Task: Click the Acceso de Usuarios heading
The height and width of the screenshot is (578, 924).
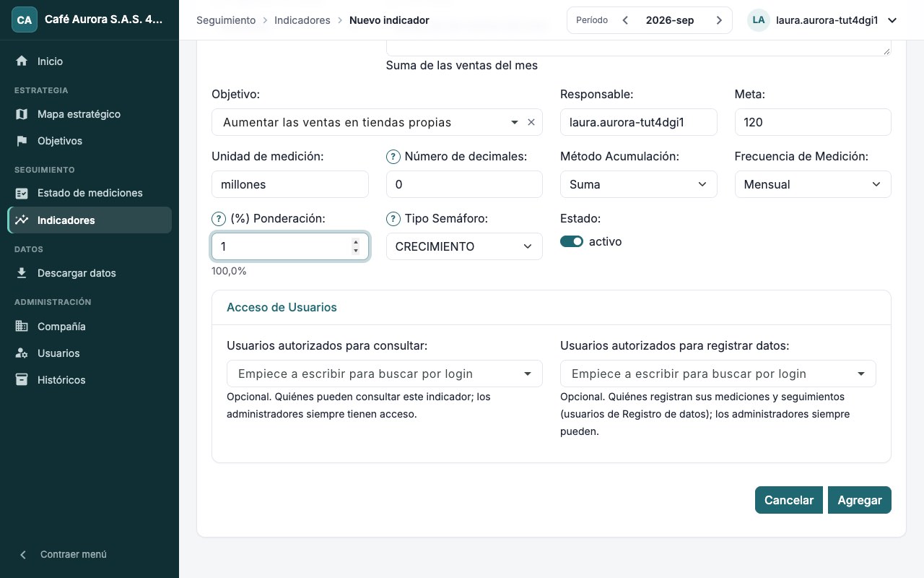Action: (282, 307)
